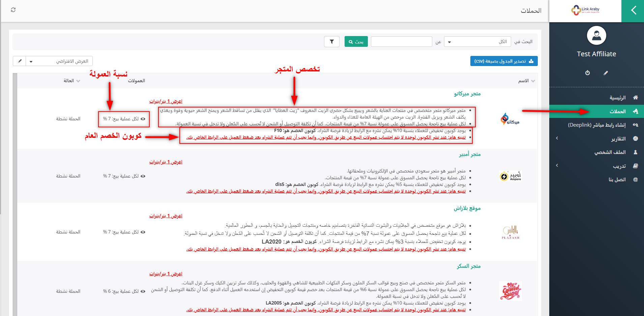Screen dimensions: 644x316
Task: Open the موقع بلازاش campaign title link
Action: 467,208
